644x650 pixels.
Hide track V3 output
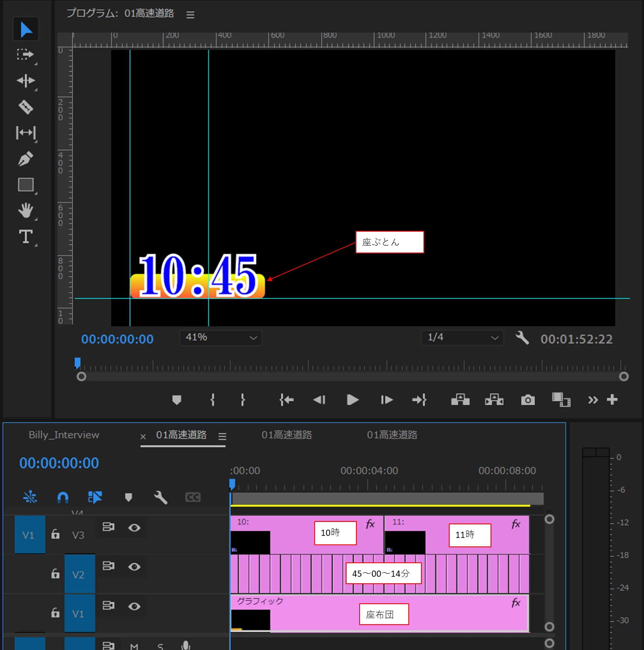[134, 528]
